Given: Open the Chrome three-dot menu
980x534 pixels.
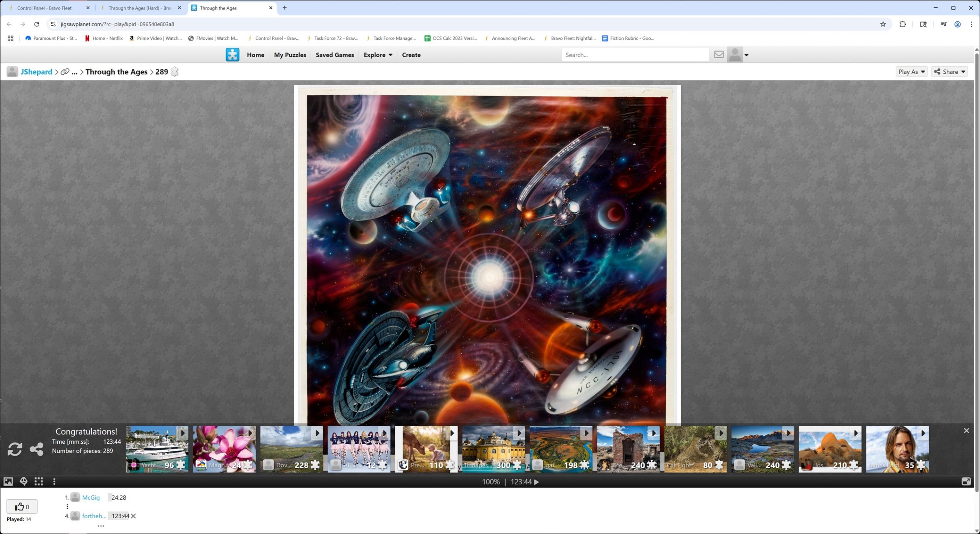Looking at the screenshot, I should click(x=971, y=24).
